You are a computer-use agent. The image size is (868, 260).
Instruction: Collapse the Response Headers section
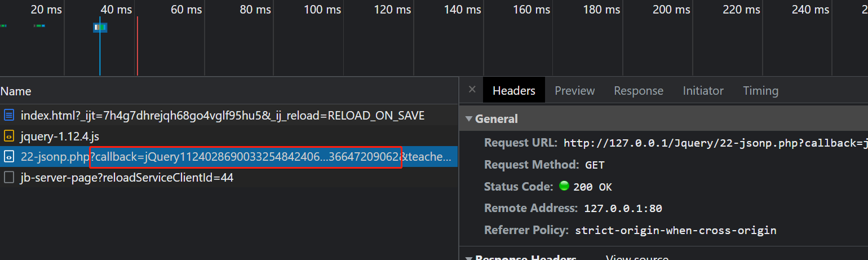(468, 257)
